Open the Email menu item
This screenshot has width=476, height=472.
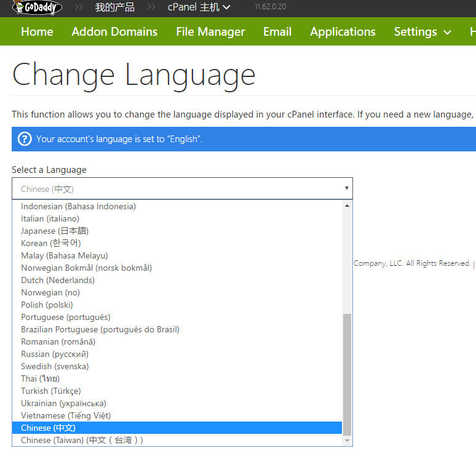pyautogui.click(x=277, y=31)
